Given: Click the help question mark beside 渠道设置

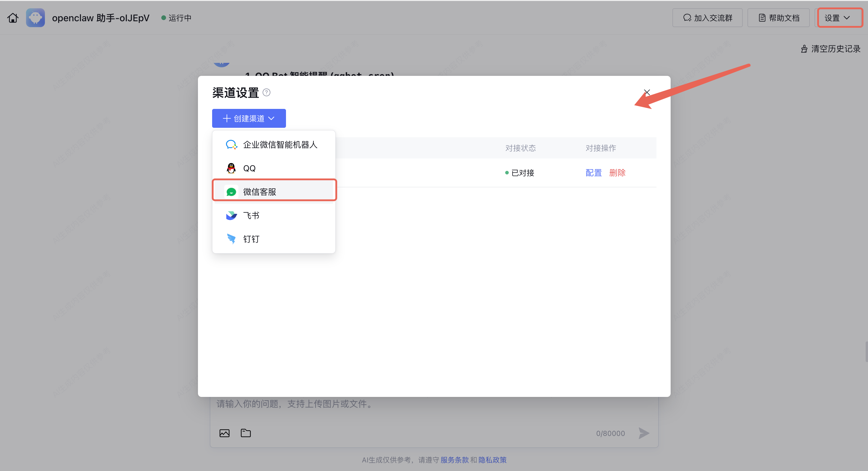Looking at the screenshot, I should tap(266, 92).
